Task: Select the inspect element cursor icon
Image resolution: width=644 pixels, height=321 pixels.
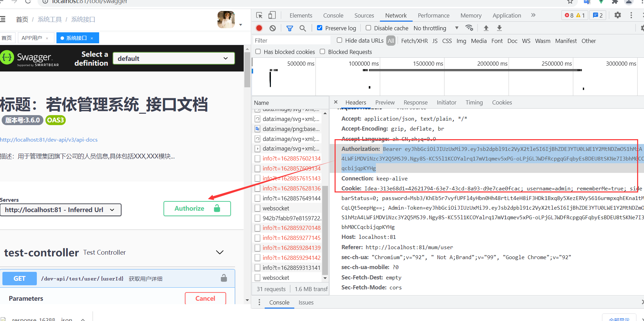Action: [260, 15]
